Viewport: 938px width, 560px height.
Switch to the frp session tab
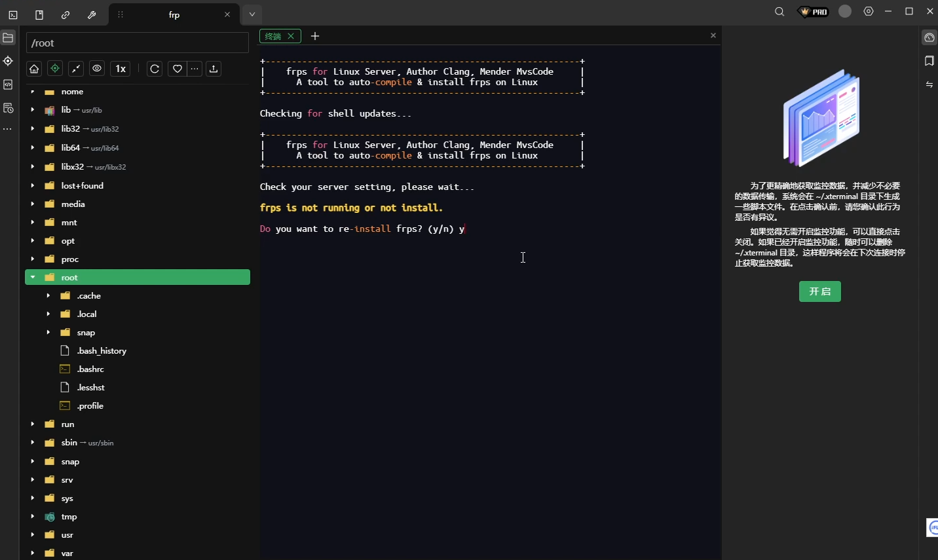pos(174,14)
